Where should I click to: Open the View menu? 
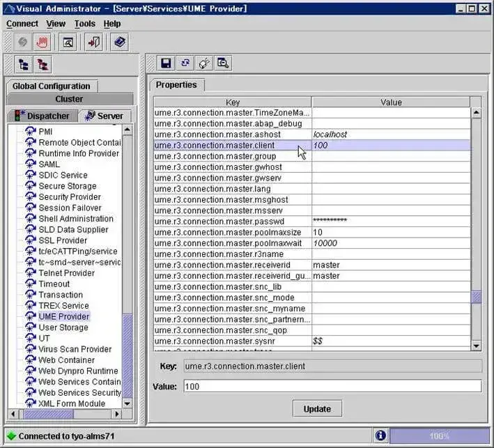(x=56, y=24)
